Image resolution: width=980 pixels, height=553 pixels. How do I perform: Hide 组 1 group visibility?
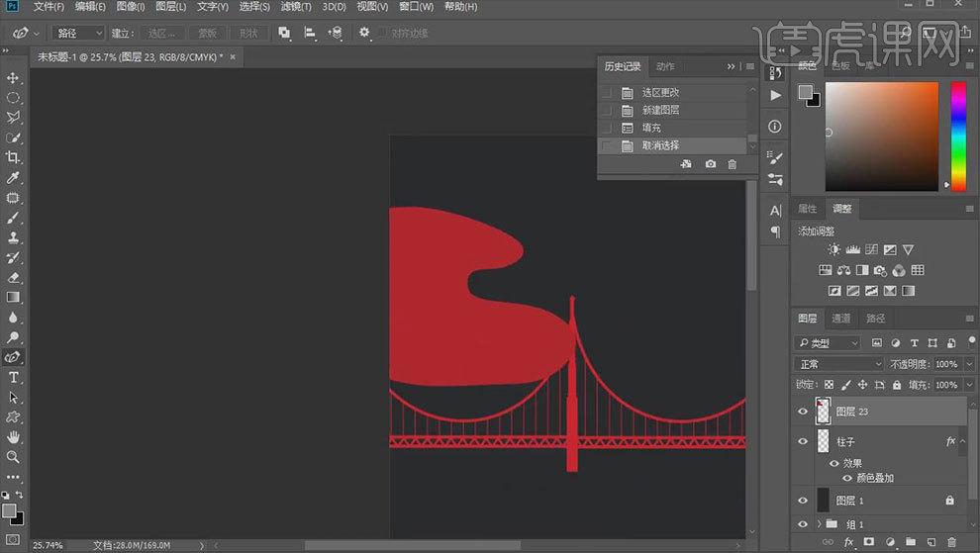pyautogui.click(x=803, y=523)
